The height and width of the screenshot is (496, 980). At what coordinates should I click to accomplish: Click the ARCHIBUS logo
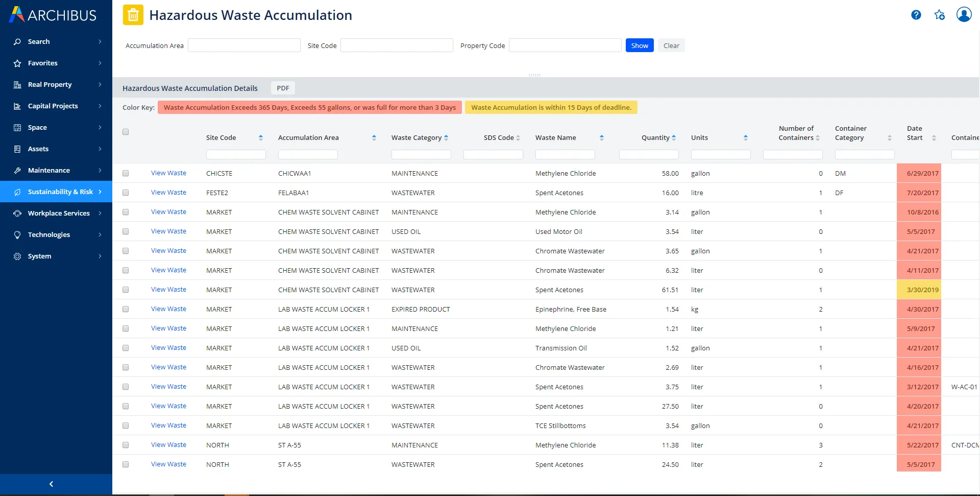(53, 15)
